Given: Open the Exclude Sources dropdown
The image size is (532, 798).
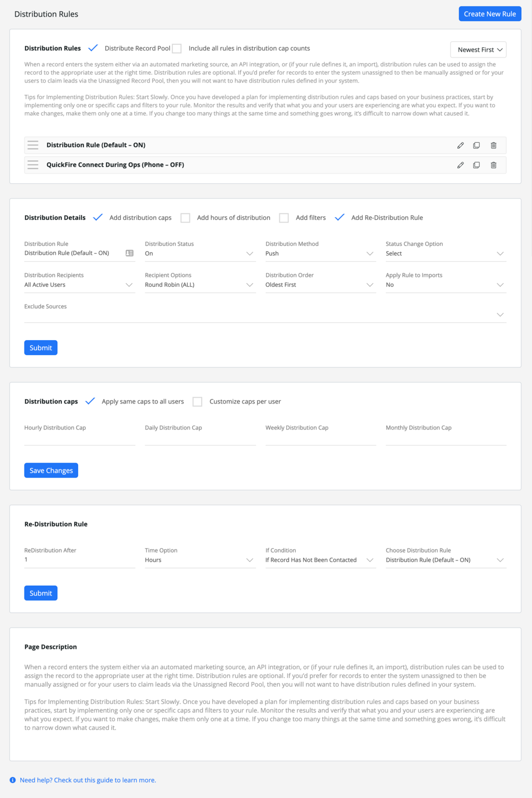Looking at the screenshot, I should tap(265, 315).
